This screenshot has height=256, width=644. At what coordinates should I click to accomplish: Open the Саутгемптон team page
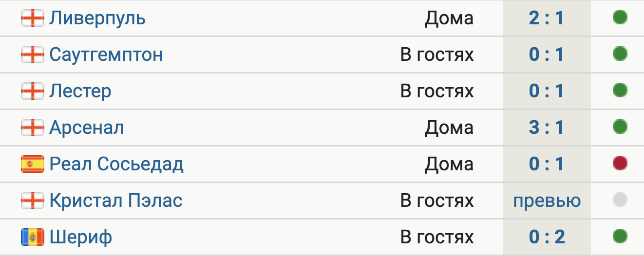(x=106, y=55)
